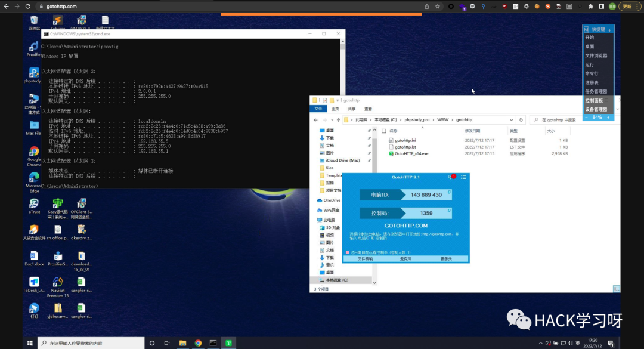Viewport: 644px width, 349px height.
Task: Open the recent locations dropdown near back arrows
Action: [332, 120]
